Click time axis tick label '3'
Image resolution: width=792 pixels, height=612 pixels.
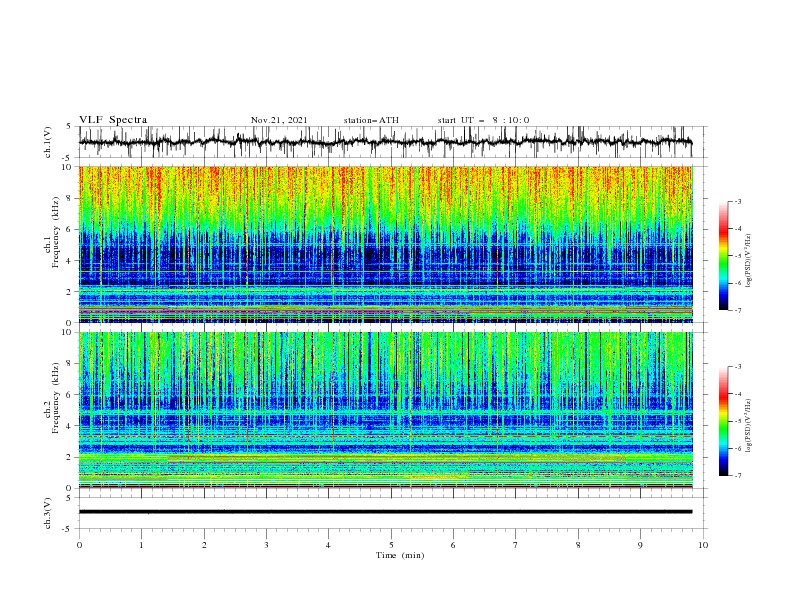point(267,545)
